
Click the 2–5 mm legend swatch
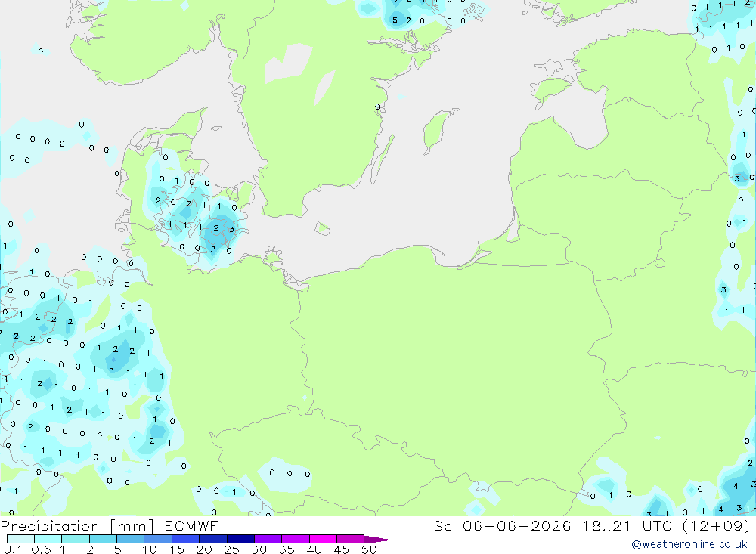coord(103,539)
